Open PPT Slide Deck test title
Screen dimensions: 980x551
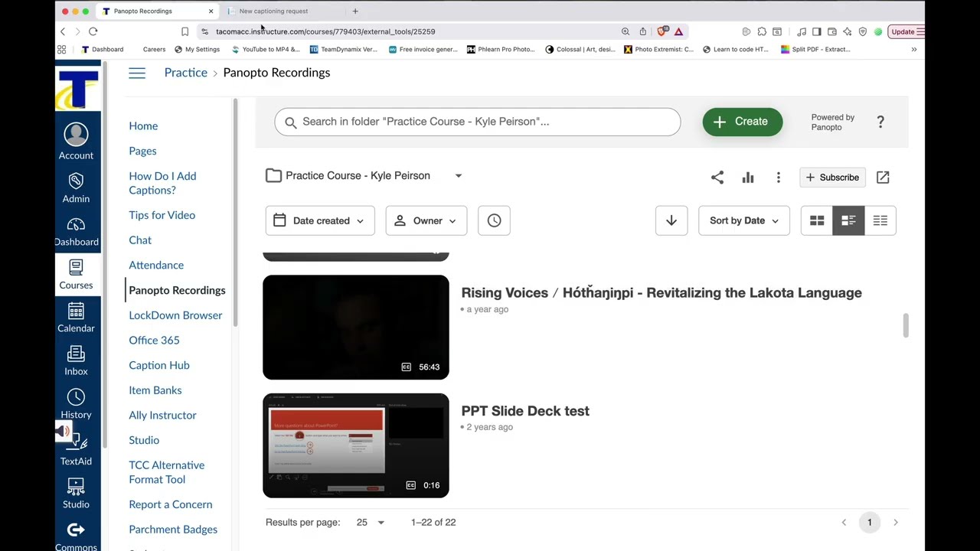[525, 411]
